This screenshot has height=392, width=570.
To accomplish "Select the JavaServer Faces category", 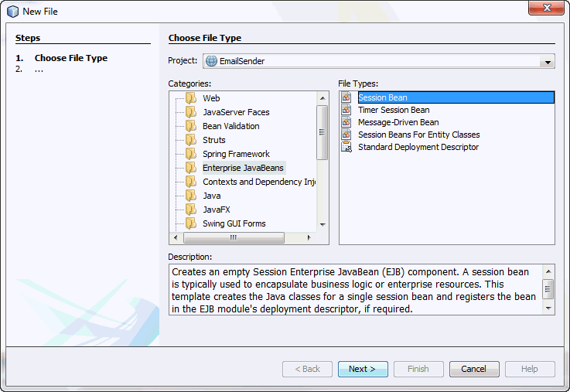I will point(236,112).
